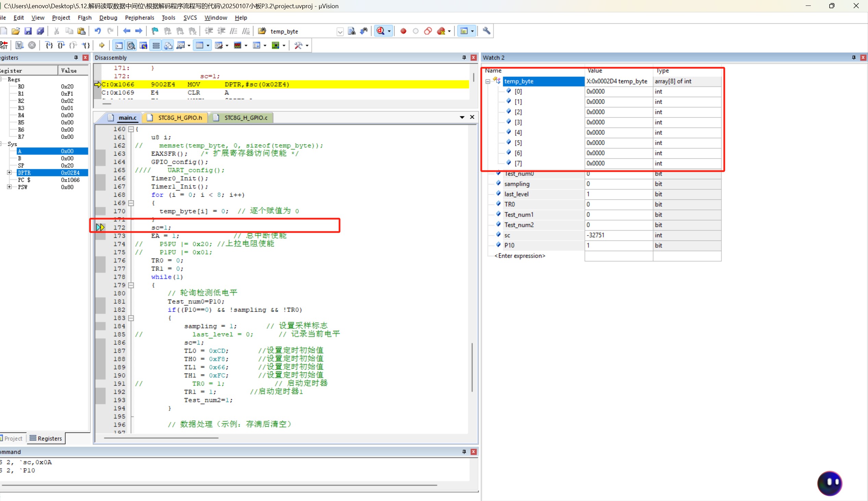The image size is (868, 501).
Task: Close the current editor tab with the X
Action: [472, 117]
